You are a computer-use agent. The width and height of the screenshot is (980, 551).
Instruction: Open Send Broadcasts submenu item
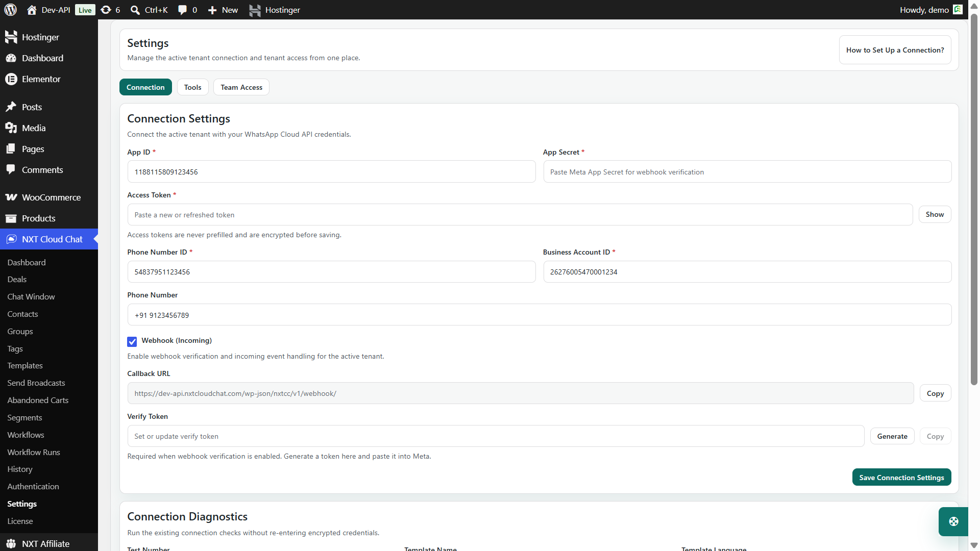point(36,383)
